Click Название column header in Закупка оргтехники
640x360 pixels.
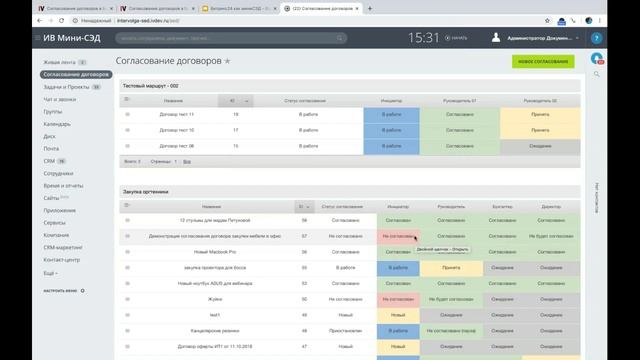[x=211, y=207]
